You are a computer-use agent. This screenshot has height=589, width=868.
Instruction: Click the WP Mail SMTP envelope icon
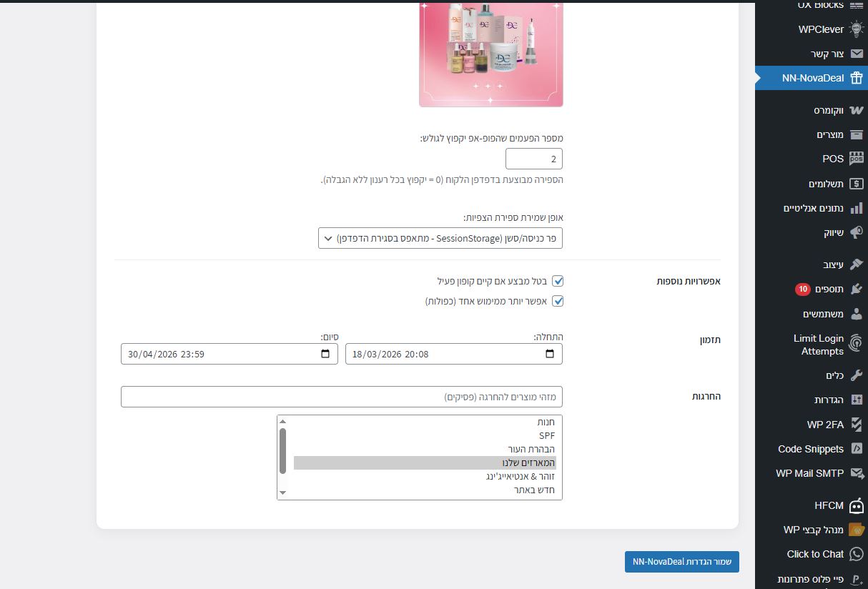pyautogui.click(x=856, y=473)
